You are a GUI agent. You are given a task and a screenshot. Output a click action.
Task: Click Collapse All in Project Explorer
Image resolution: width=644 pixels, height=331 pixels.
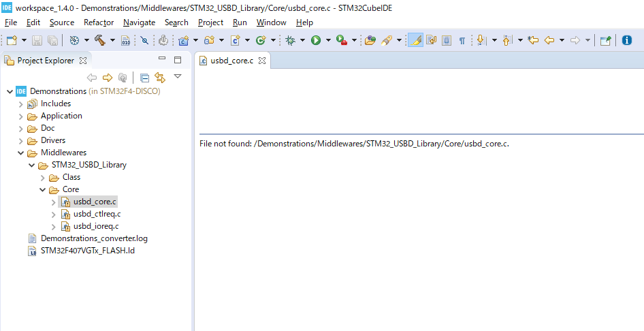click(x=144, y=77)
